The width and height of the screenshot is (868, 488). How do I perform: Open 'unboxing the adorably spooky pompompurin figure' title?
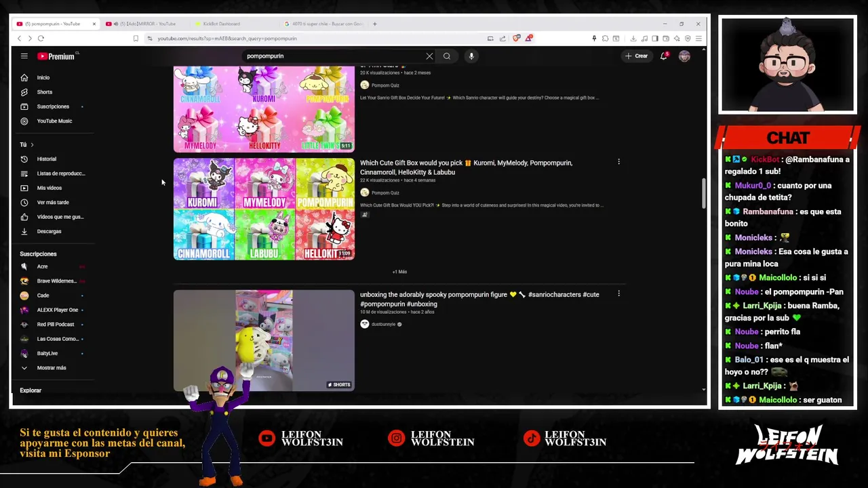coord(479,299)
